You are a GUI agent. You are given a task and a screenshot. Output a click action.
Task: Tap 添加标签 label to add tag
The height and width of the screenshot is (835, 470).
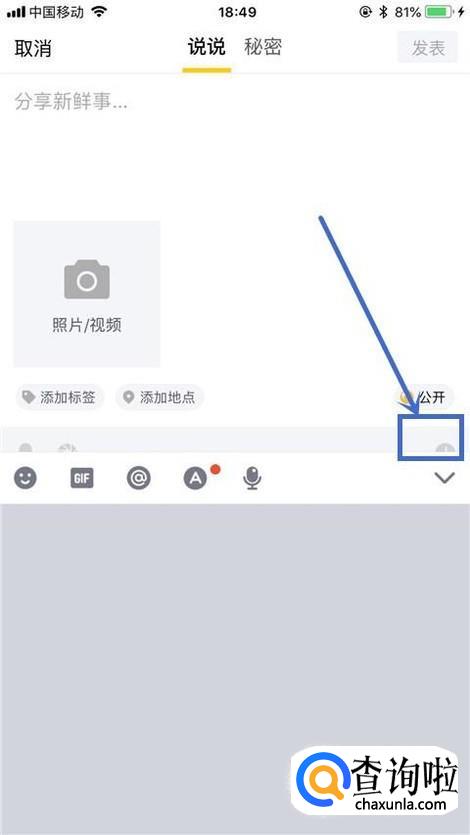click(68, 397)
